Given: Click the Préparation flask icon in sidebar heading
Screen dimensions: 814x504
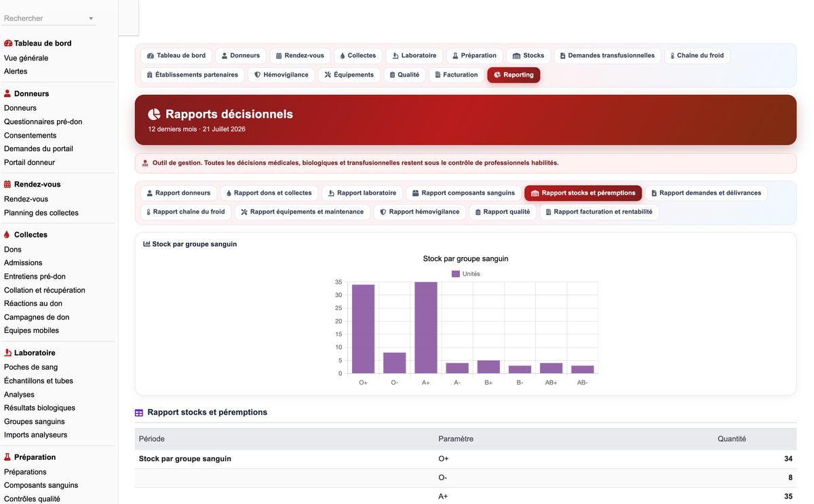Looking at the screenshot, I should pos(7,457).
